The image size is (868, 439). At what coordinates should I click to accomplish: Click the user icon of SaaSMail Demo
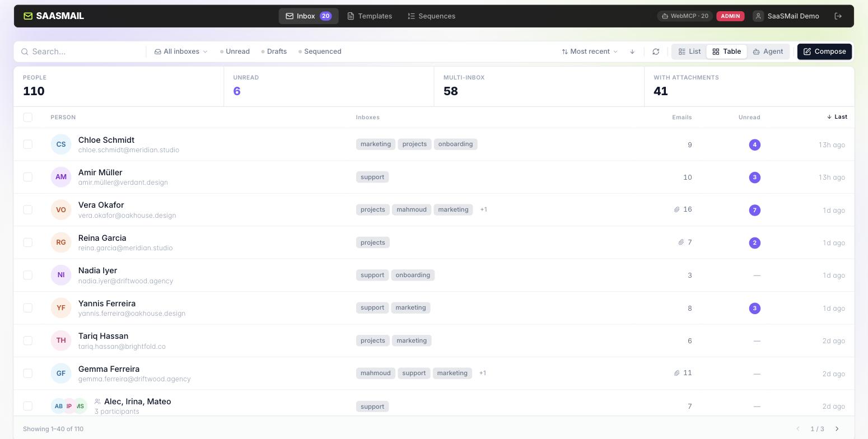pyautogui.click(x=758, y=16)
